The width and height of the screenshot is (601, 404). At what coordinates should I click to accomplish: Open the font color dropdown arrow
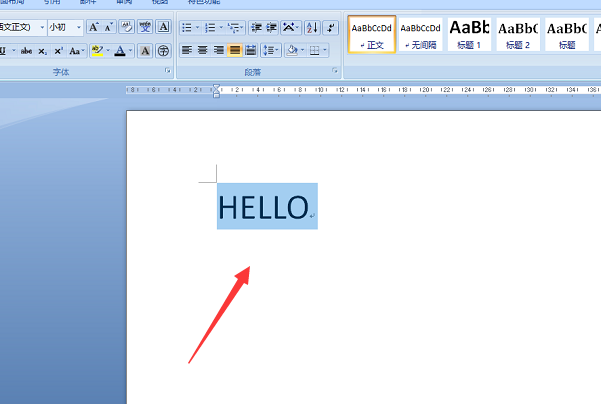pyautogui.click(x=130, y=50)
